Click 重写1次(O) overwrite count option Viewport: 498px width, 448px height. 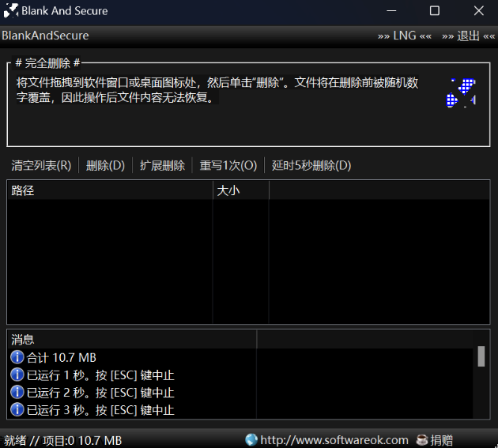pos(228,165)
